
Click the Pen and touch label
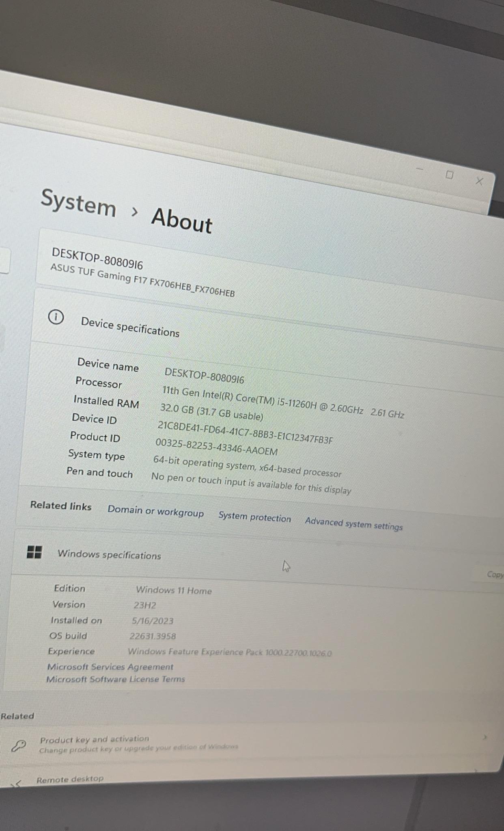click(x=99, y=472)
